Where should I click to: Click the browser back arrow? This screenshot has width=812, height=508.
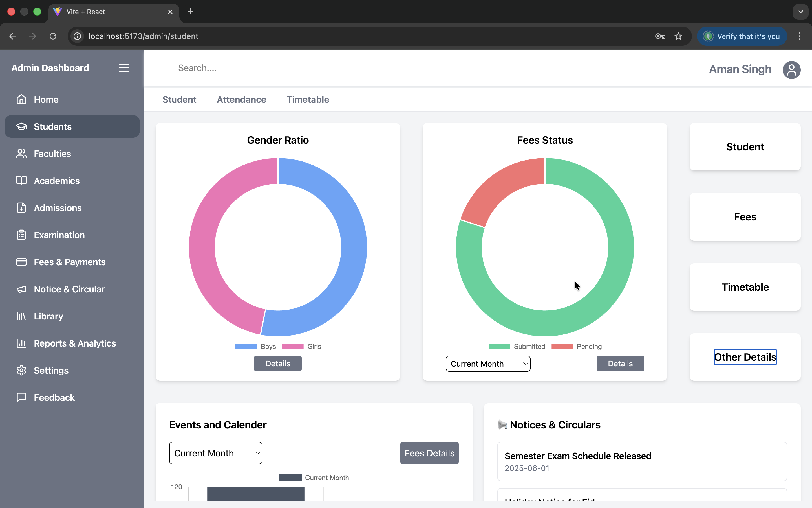coord(13,36)
